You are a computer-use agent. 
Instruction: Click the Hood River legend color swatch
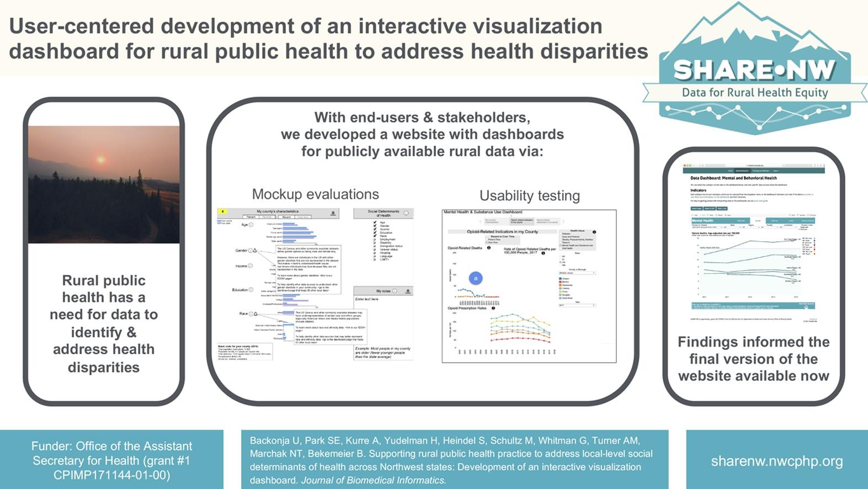pos(561,299)
